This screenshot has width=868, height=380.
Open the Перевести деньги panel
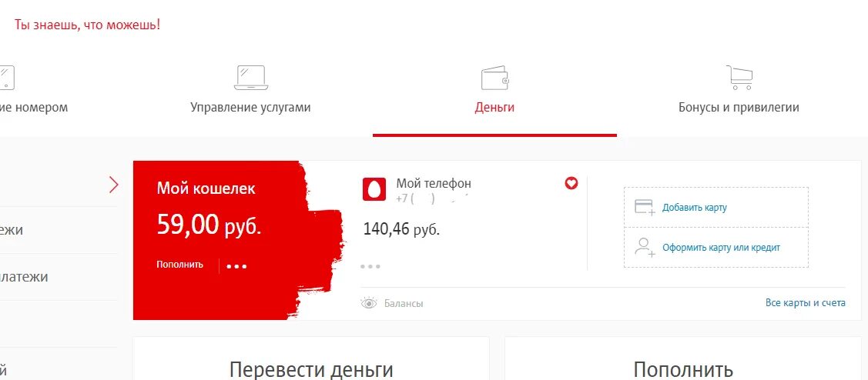311,358
